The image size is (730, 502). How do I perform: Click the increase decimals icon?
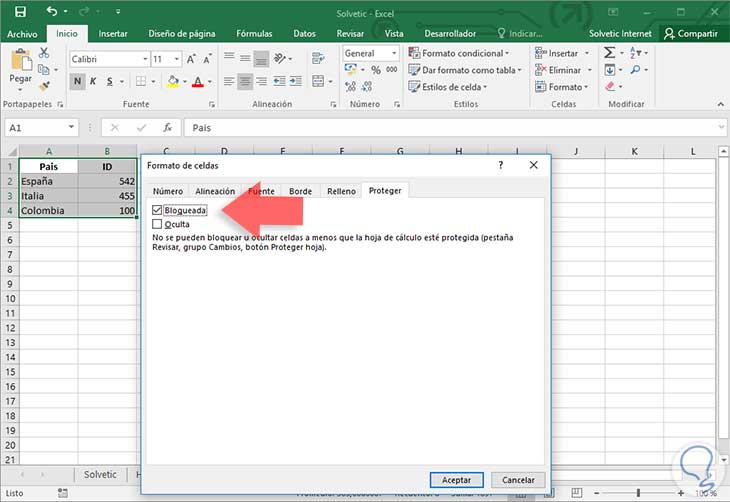click(351, 86)
